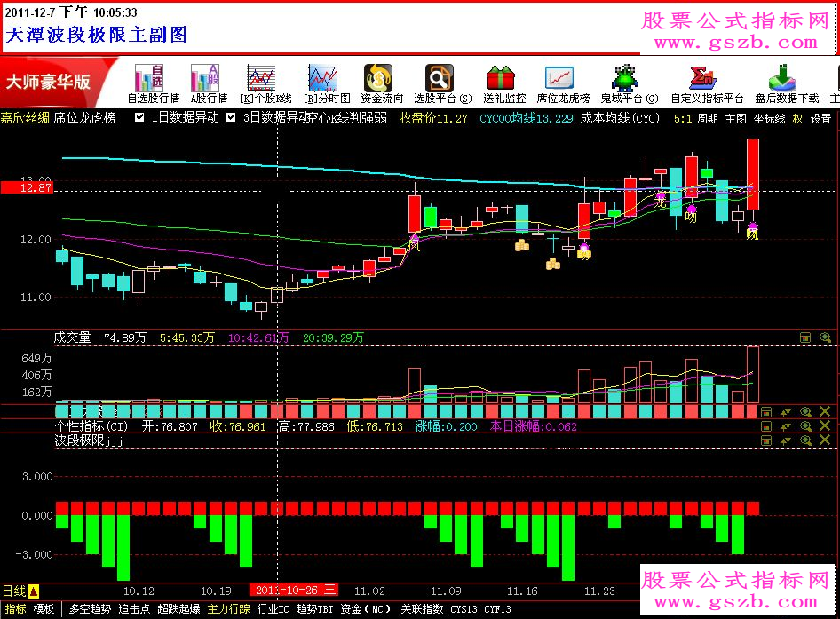Open the 鬼域平台(G) toolbar icon
The width and height of the screenshot is (840, 619).
pyautogui.click(x=629, y=84)
